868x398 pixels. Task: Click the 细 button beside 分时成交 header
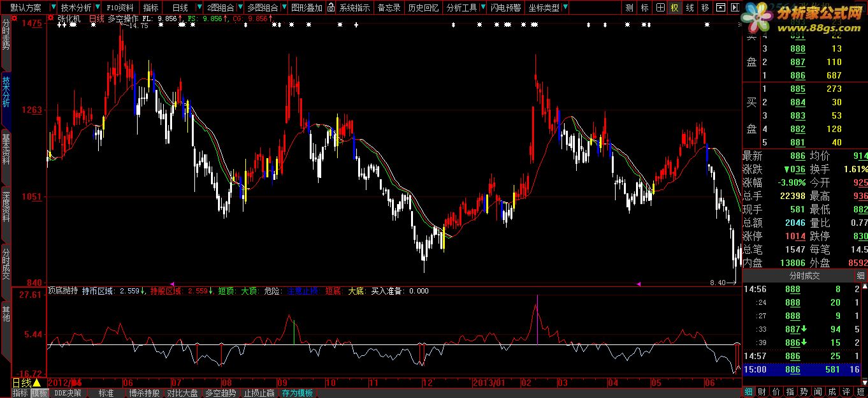point(861,276)
